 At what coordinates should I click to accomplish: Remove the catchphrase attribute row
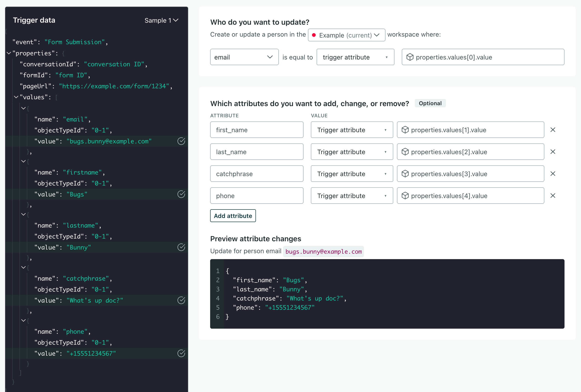[x=553, y=174]
